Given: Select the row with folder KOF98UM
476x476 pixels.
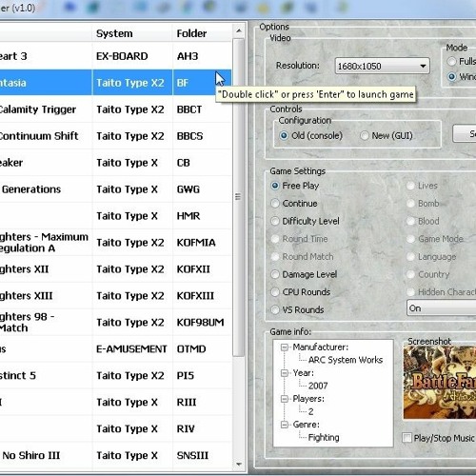Looking at the screenshot, I should click(x=115, y=323).
